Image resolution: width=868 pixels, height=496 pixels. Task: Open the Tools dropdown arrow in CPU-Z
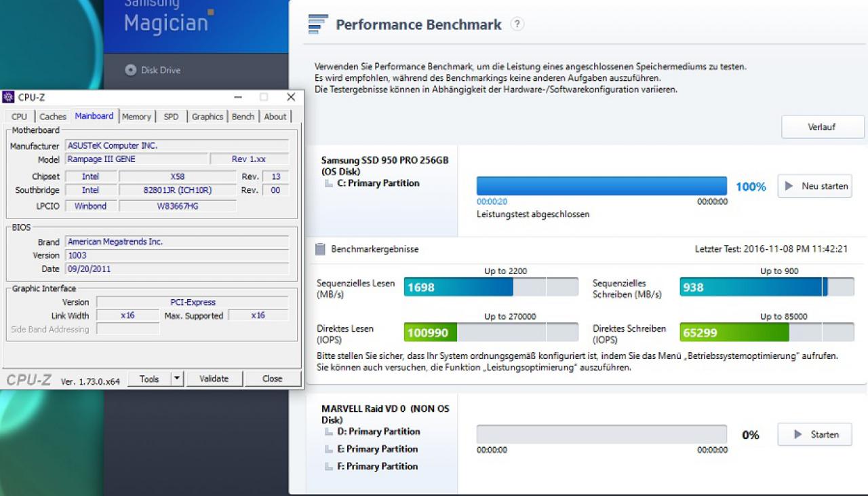[x=176, y=379]
